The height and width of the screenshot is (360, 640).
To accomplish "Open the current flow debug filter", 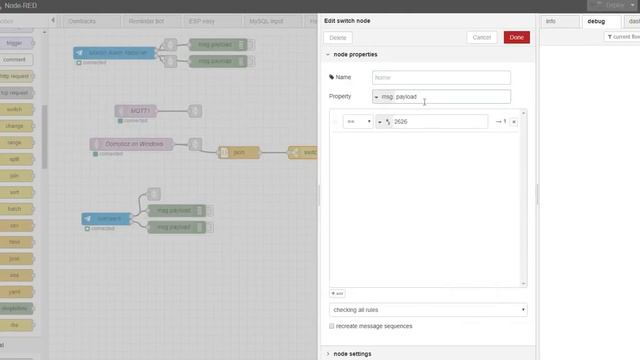I will [622, 37].
